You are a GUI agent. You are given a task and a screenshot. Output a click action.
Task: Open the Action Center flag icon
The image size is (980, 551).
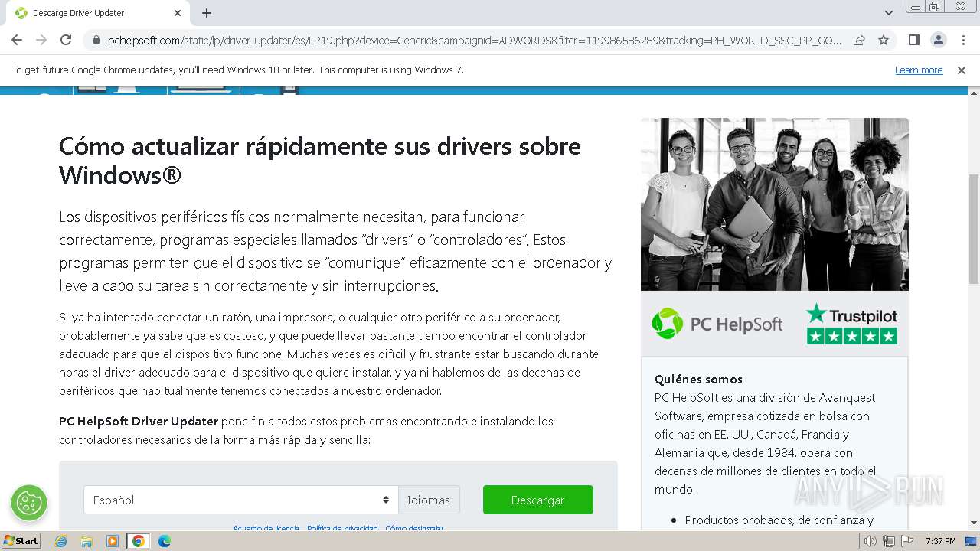coord(907,541)
